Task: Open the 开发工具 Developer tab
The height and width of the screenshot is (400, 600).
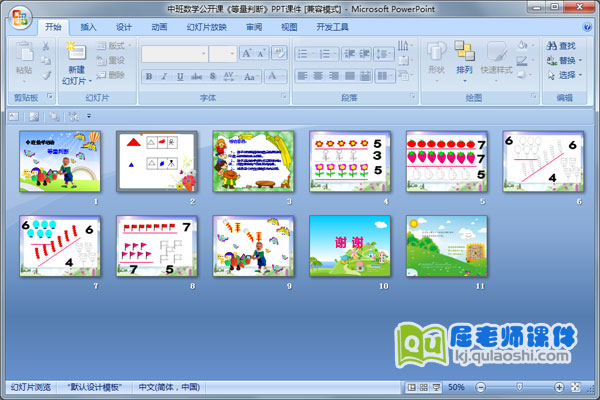Action: [332, 27]
